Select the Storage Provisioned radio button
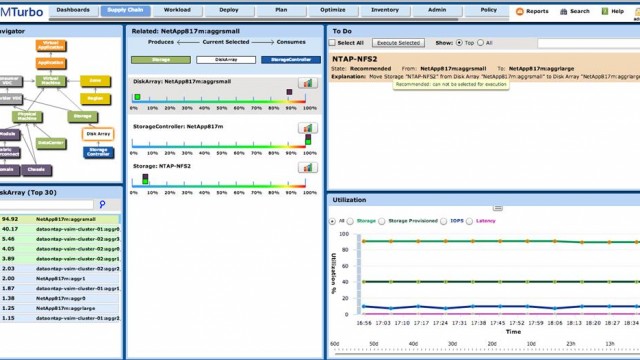Viewport: 640px width, 360px height. pos(382,221)
